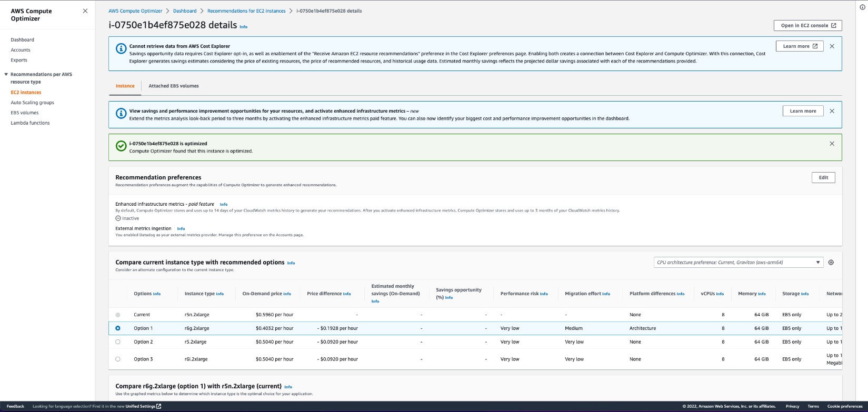
Task: Switch to Attached EBS volumes tab
Action: (x=174, y=86)
